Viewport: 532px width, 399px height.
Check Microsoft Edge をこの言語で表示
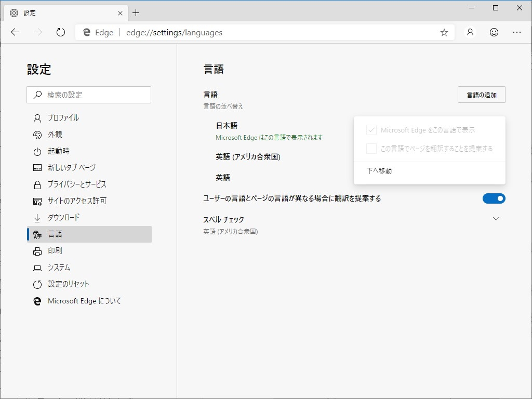click(371, 130)
